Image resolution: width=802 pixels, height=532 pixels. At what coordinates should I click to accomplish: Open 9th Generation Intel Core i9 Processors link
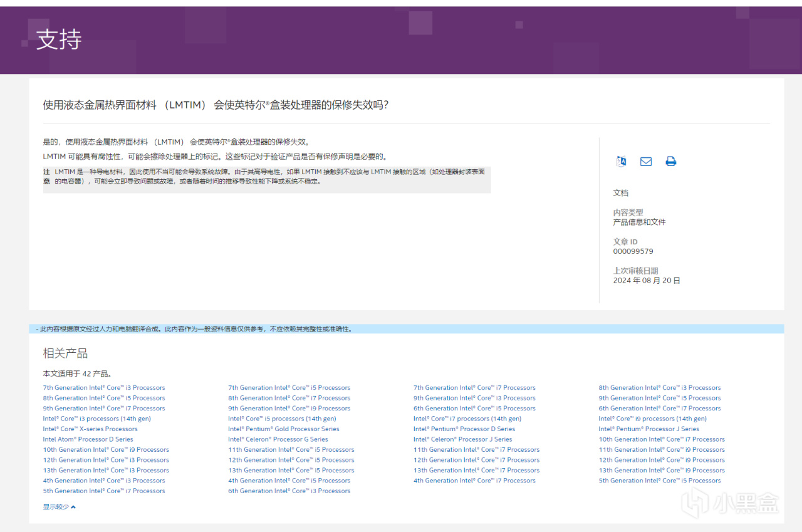click(289, 409)
